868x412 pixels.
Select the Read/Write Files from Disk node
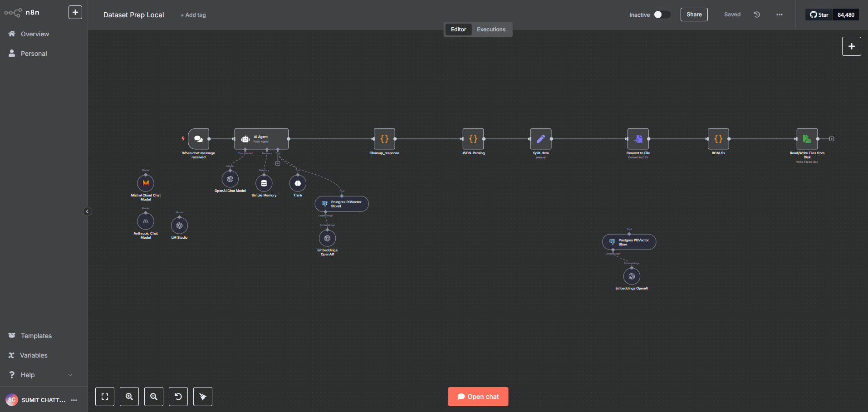[x=807, y=139]
